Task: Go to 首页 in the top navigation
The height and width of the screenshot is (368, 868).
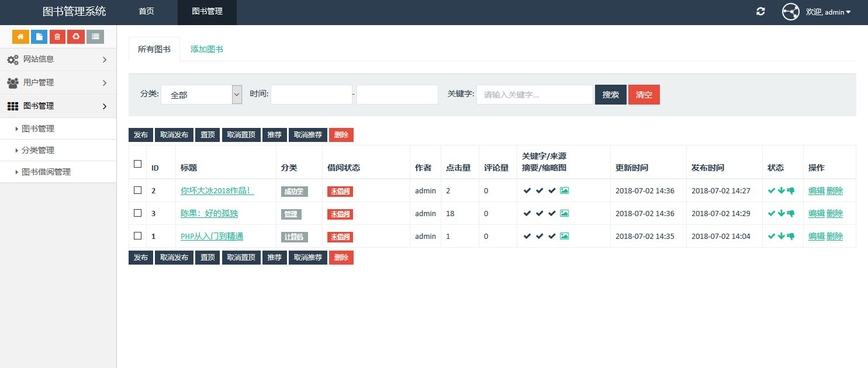Action: point(146,12)
